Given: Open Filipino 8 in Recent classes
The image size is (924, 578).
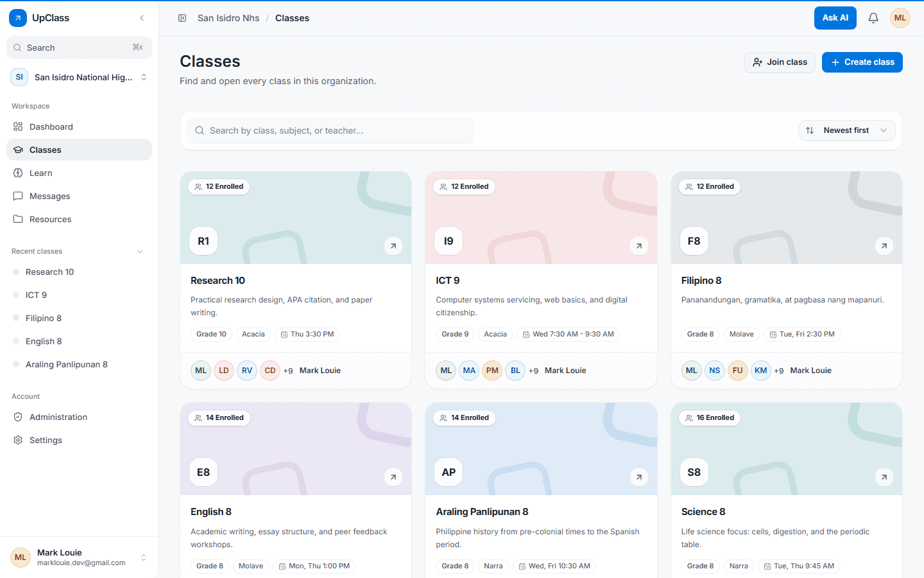Looking at the screenshot, I should (x=80, y=318).
